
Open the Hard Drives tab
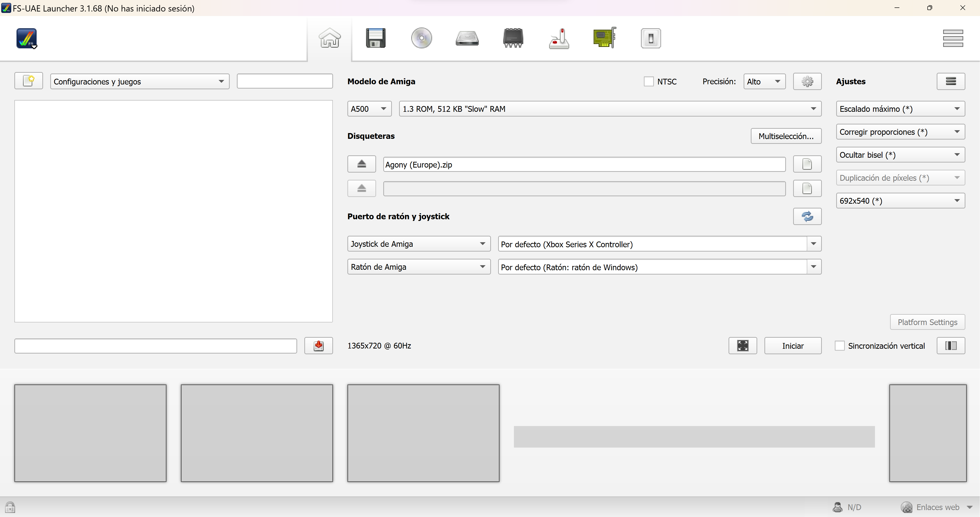(x=467, y=38)
